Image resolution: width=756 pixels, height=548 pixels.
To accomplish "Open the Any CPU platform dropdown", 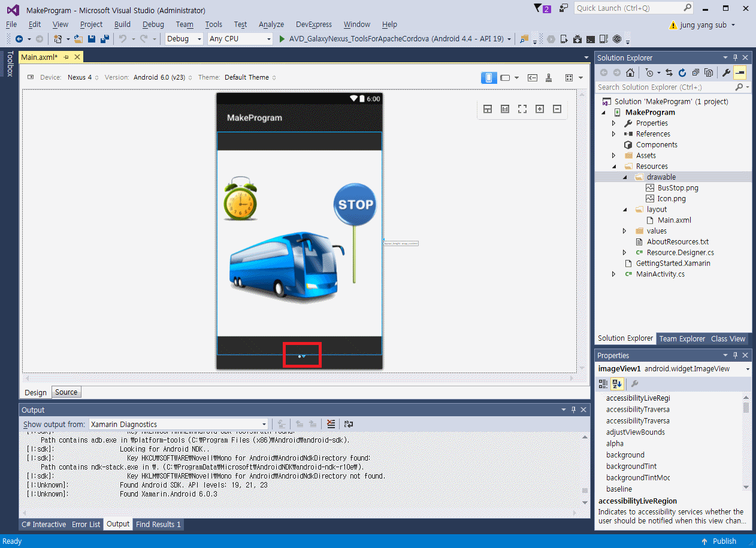I will tap(240, 39).
